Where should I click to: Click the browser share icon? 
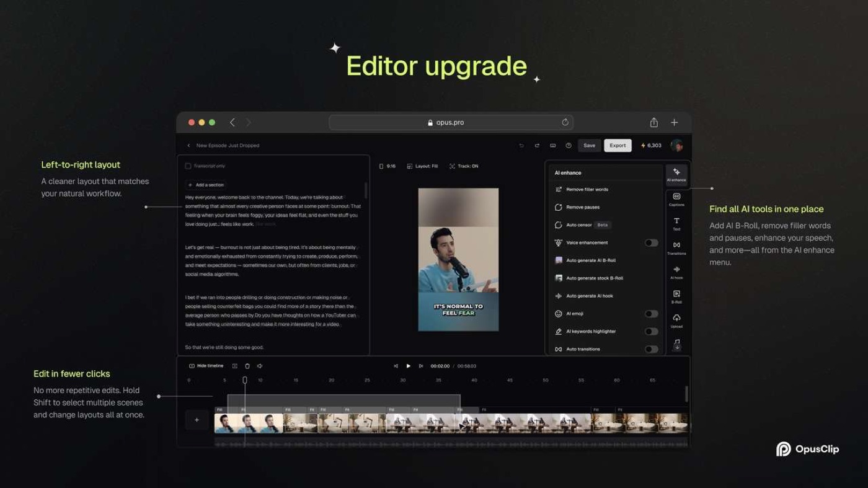coord(653,122)
